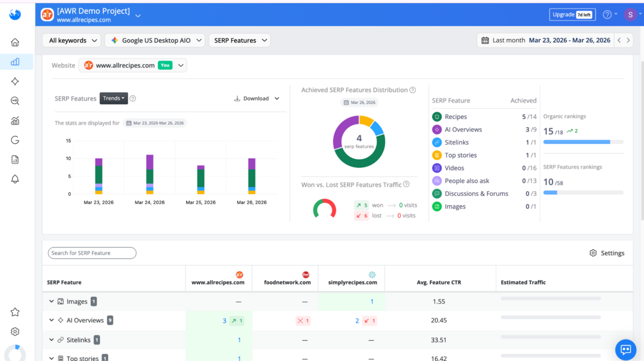Click the www.allrecipes.com column header
This screenshot has height=361, width=644.
coord(218,278)
